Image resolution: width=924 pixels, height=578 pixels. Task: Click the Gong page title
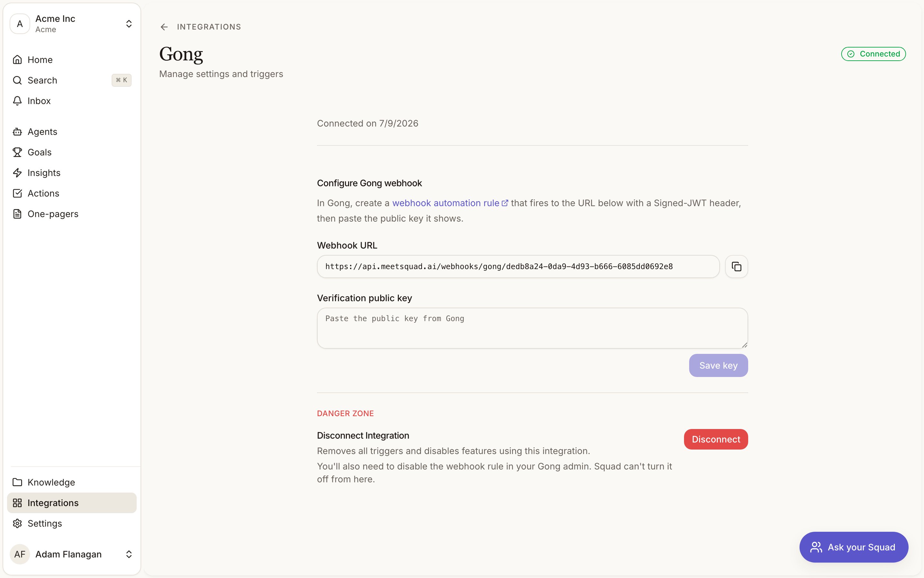pyautogui.click(x=181, y=54)
